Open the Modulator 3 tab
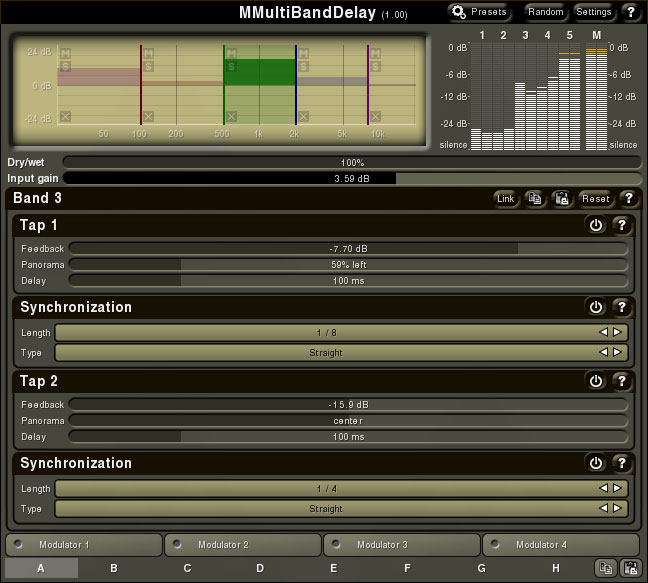Image resolution: width=648 pixels, height=583 pixels. click(x=402, y=545)
